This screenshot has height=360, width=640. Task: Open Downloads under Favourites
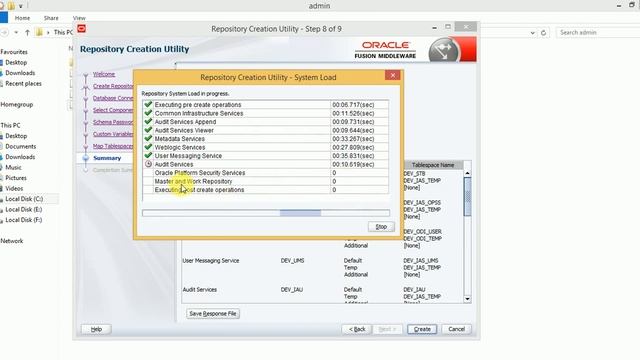pos(20,73)
